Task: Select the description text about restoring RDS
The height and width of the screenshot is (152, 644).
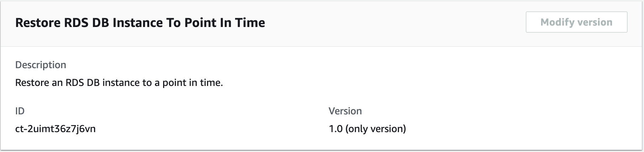Action: (119, 83)
